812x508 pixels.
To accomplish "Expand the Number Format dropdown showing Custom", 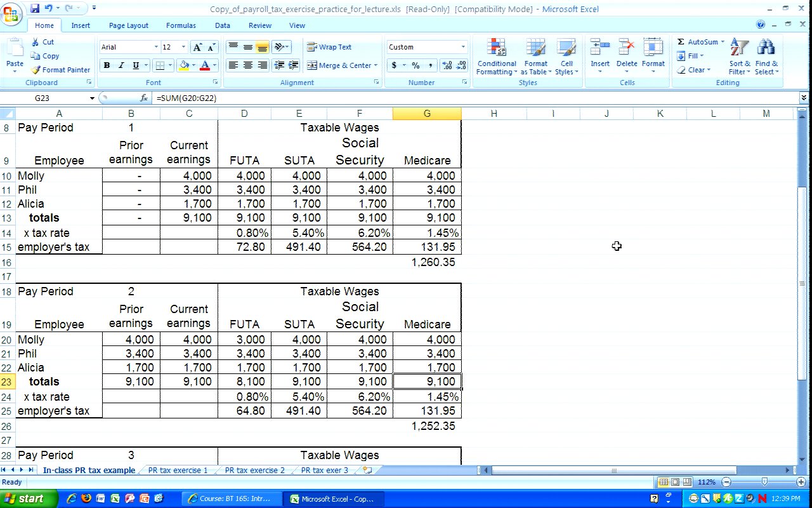I will click(463, 48).
